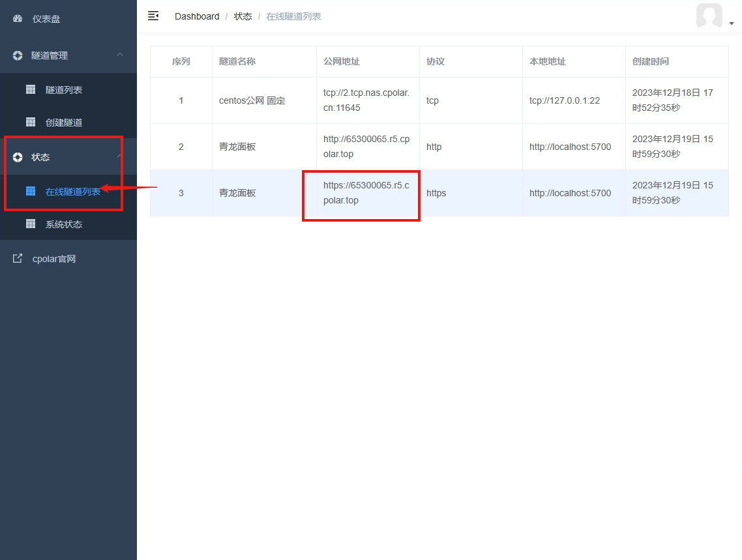742x560 pixels.
Task: Click Dashboard breadcrumb link
Action: pyautogui.click(x=197, y=16)
